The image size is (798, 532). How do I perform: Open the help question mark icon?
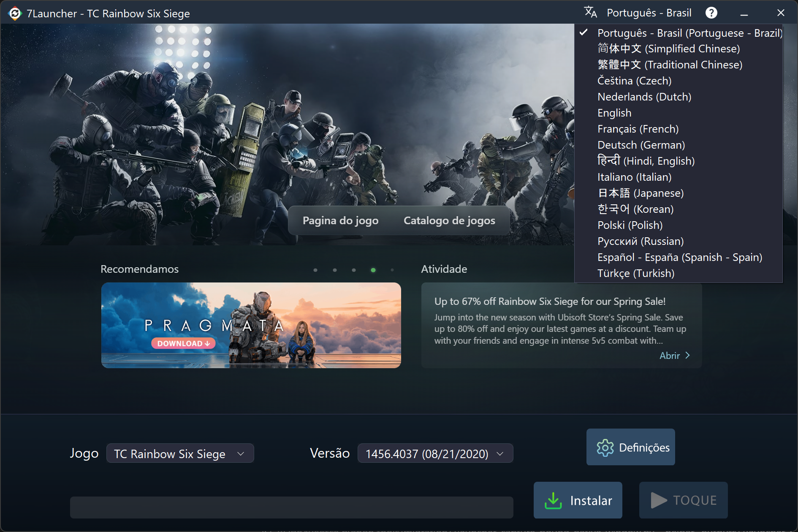coord(711,13)
